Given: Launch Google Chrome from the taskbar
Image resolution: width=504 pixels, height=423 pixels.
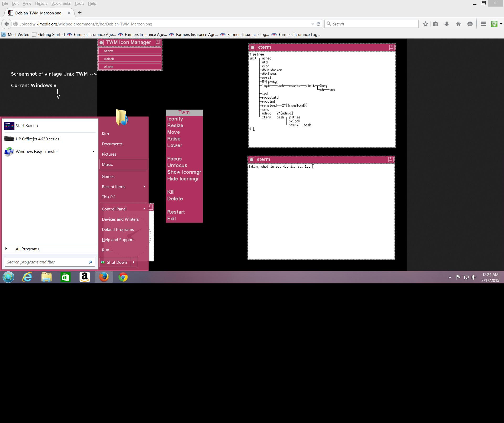Looking at the screenshot, I should pyautogui.click(x=123, y=277).
